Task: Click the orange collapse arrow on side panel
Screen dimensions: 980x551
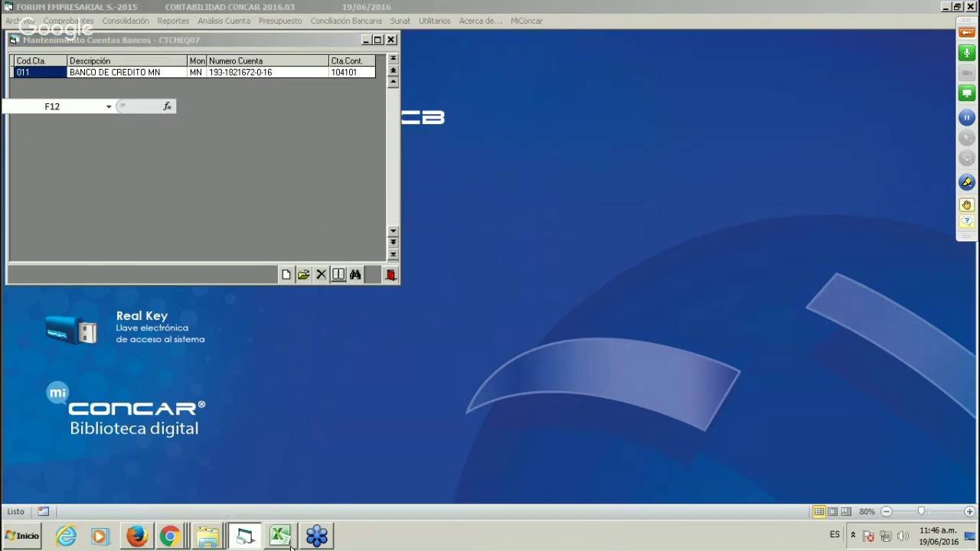Action: (x=967, y=32)
